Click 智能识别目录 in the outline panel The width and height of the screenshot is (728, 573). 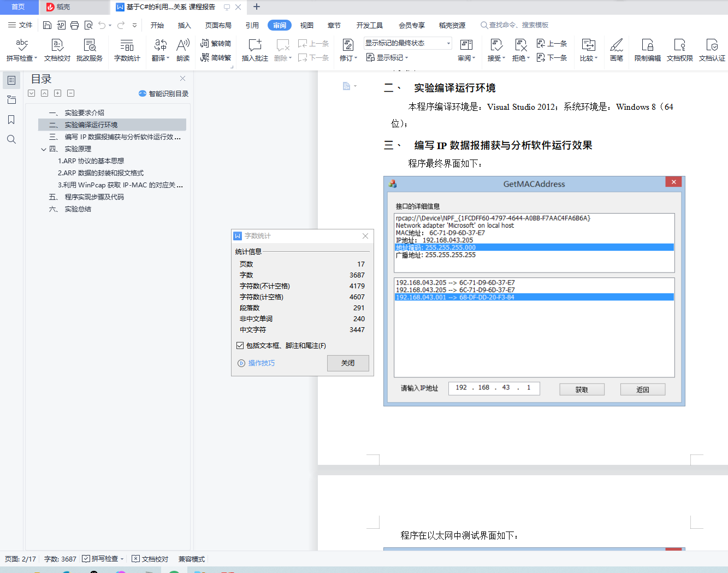(x=164, y=93)
